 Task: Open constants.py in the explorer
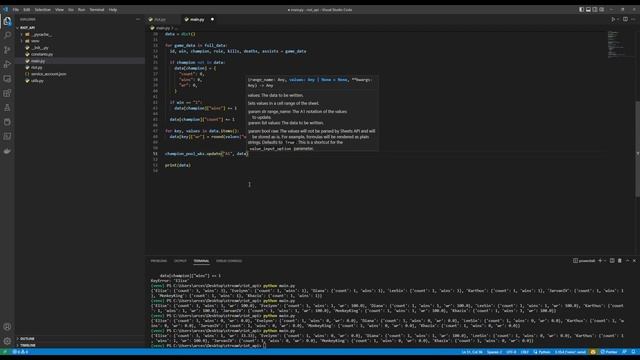click(42, 54)
